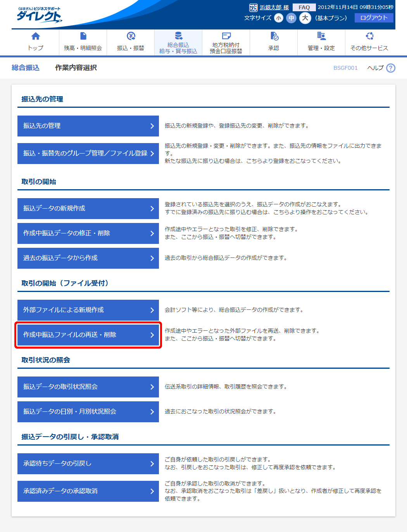Click the 作業内容選択 page heading
Image resolution: width=407 pixels, height=532 pixels.
click(x=76, y=68)
